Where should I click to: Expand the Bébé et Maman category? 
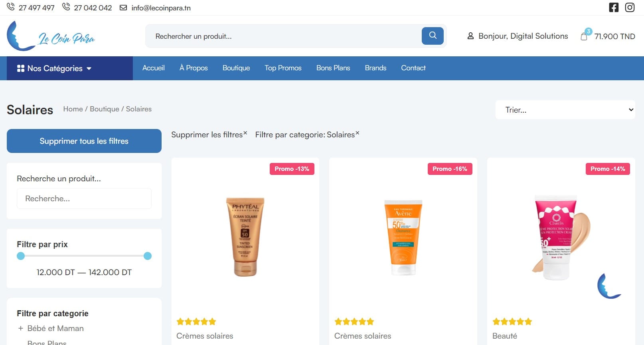pyautogui.click(x=21, y=328)
